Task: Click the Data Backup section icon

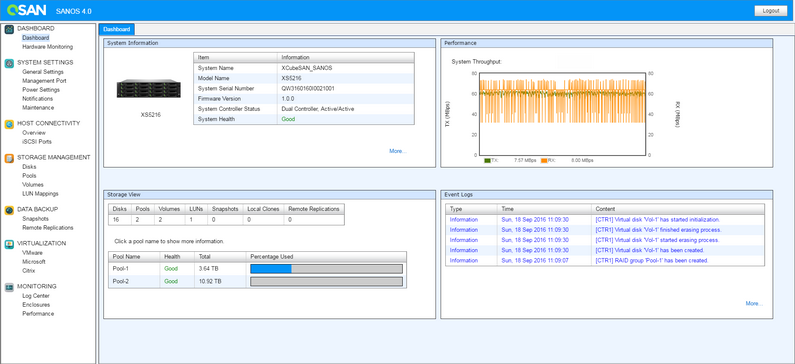Action: pos(9,210)
